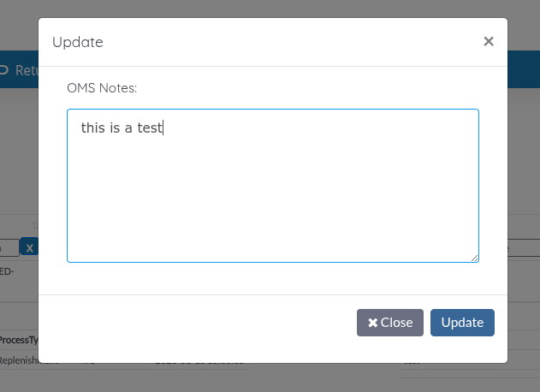Click the small blue X filter-clear button

click(x=29, y=247)
